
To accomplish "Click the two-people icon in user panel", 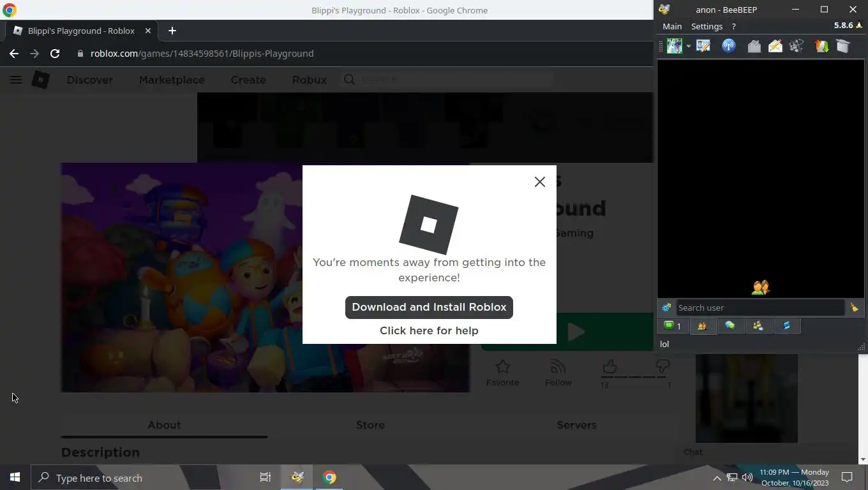I will coord(760,288).
